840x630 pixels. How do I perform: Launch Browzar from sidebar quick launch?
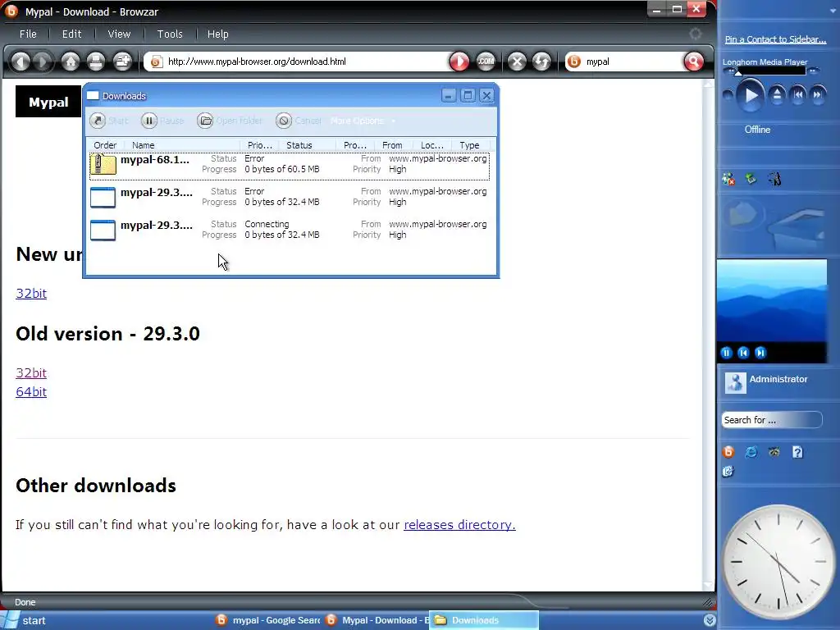[728, 452]
